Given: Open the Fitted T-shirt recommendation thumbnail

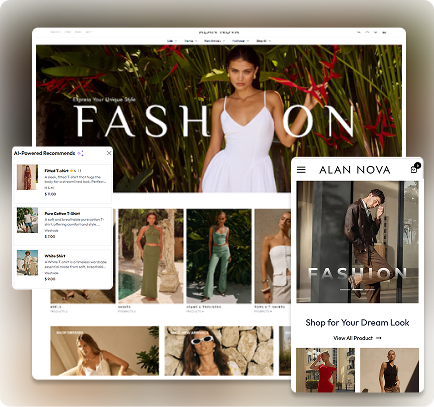Looking at the screenshot, I should pos(27,177).
